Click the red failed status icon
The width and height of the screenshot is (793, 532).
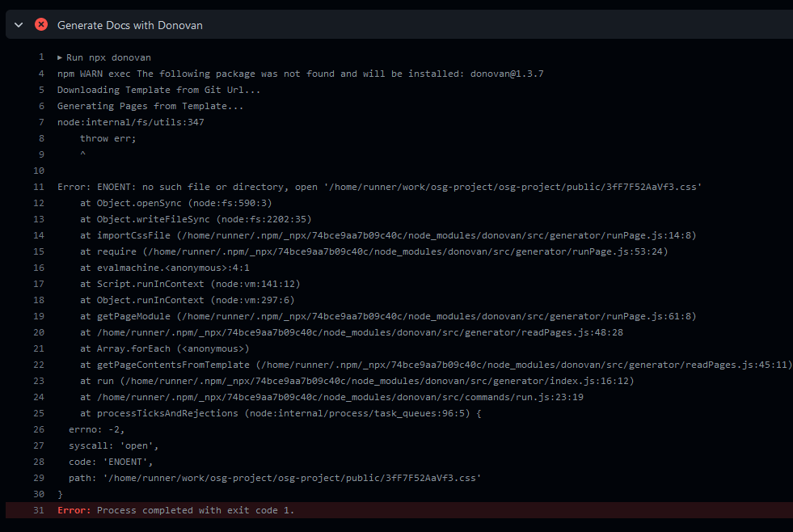click(x=41, y=24)
